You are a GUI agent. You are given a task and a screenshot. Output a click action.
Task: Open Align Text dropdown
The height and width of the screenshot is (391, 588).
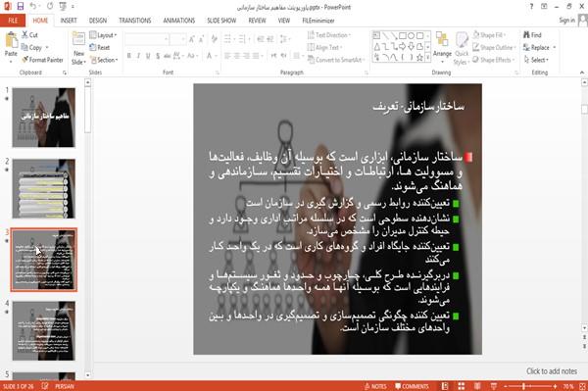(x=324, y=48)
